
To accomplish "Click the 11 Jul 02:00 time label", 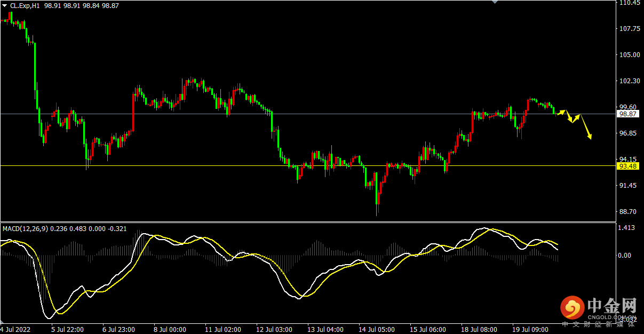I will tap(222, 330).
